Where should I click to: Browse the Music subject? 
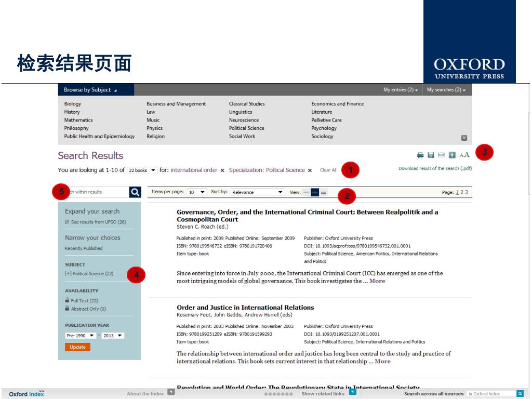[153, 120]
